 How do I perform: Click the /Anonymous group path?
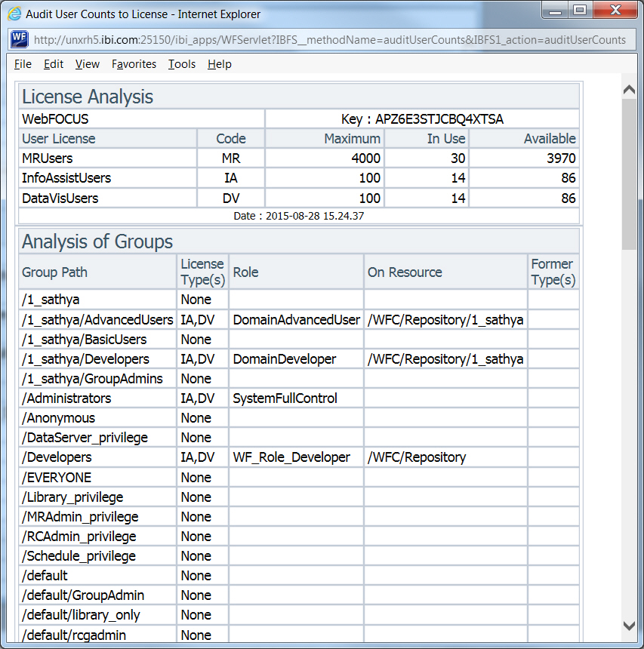58,418
